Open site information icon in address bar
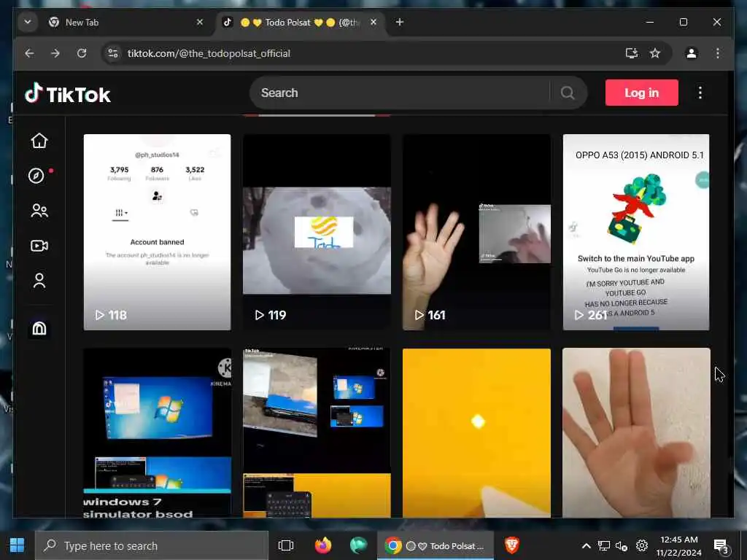747x560 pixels. (113, 53)
